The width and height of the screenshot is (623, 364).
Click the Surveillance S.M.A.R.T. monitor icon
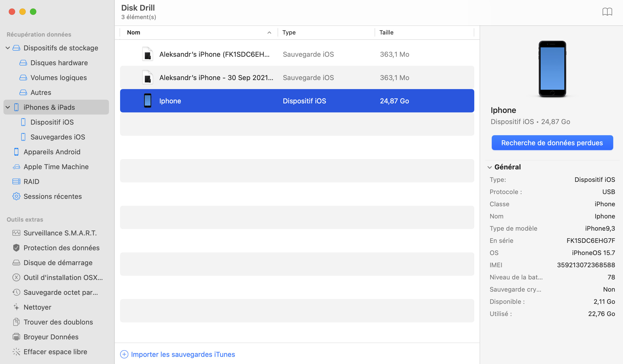16,233
